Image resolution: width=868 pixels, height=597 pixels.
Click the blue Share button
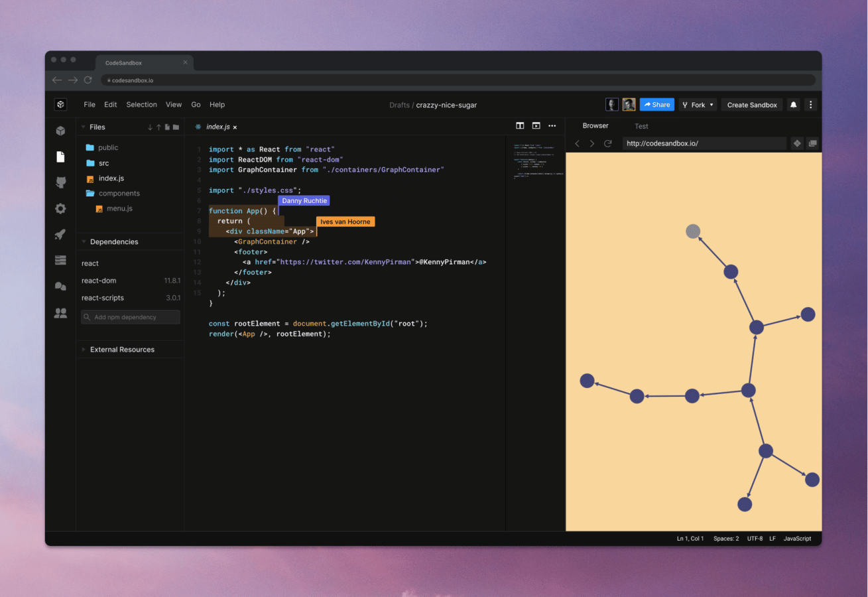(657, 105)
